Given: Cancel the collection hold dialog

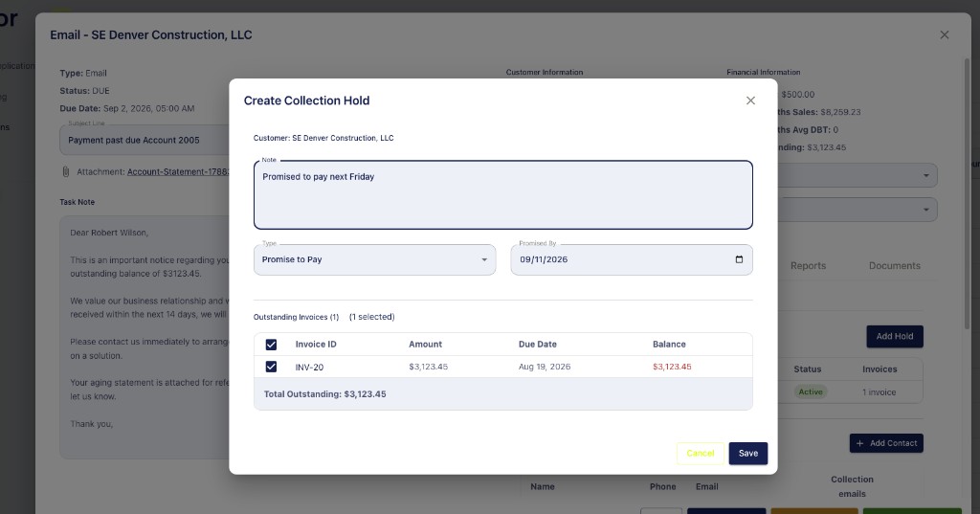Looking at the screenshot, I should click(700, 454).
